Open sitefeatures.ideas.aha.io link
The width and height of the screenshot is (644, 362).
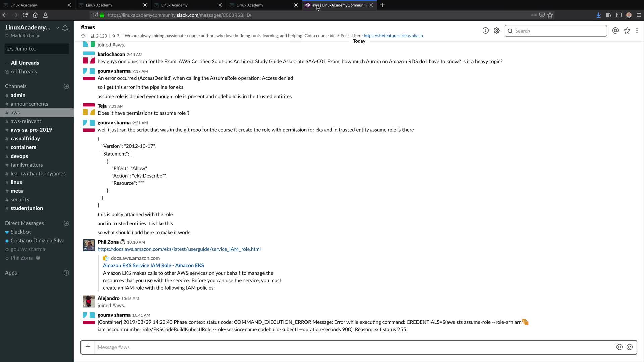pyautogui.click(x=393, y=36)
